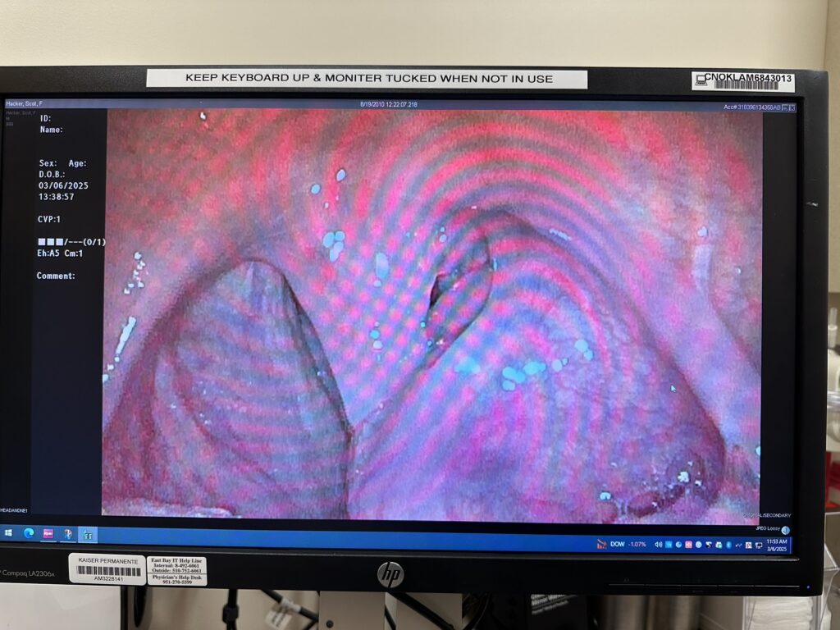Open the clock showing 11:53 AM

[x=777, y=546]
